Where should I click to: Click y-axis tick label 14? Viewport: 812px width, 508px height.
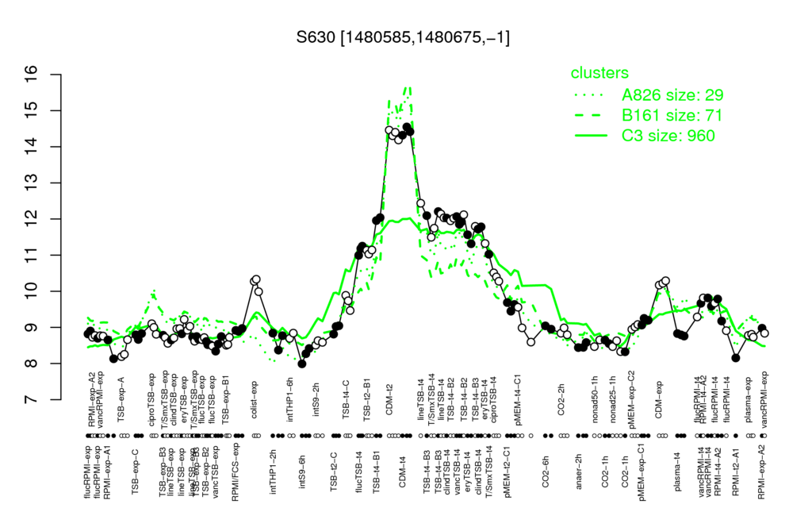[32, 147]
